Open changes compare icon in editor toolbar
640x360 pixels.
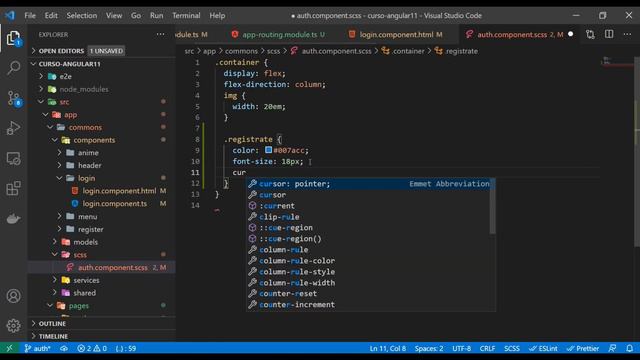pos(590,35)
